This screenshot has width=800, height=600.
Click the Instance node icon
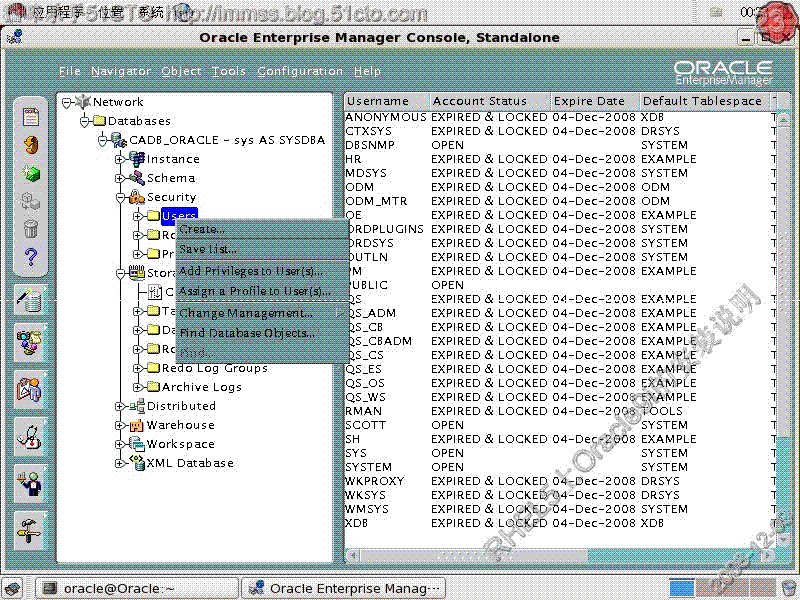point(137,159)
